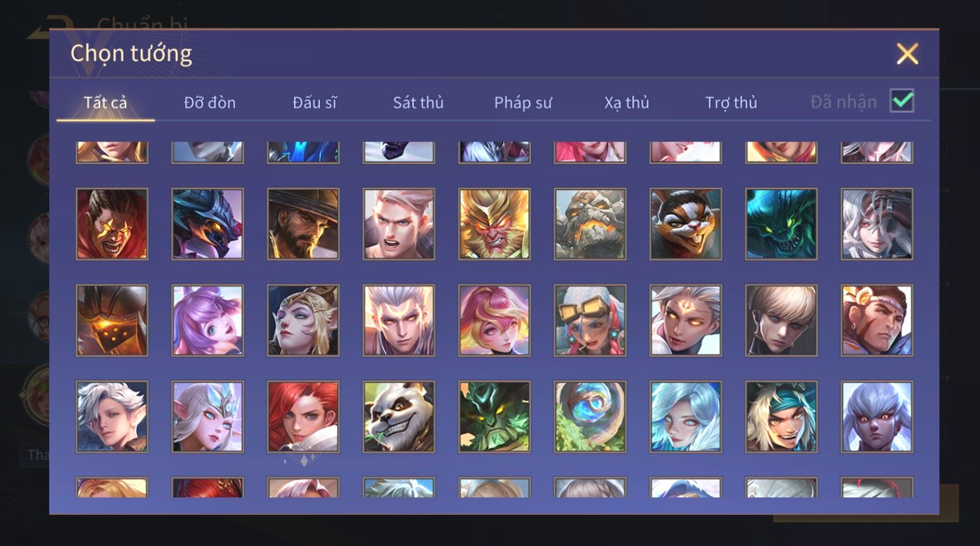Select the goggles-wearing female hero
This screenshot has height=546, width=980.
coord(590,320)
